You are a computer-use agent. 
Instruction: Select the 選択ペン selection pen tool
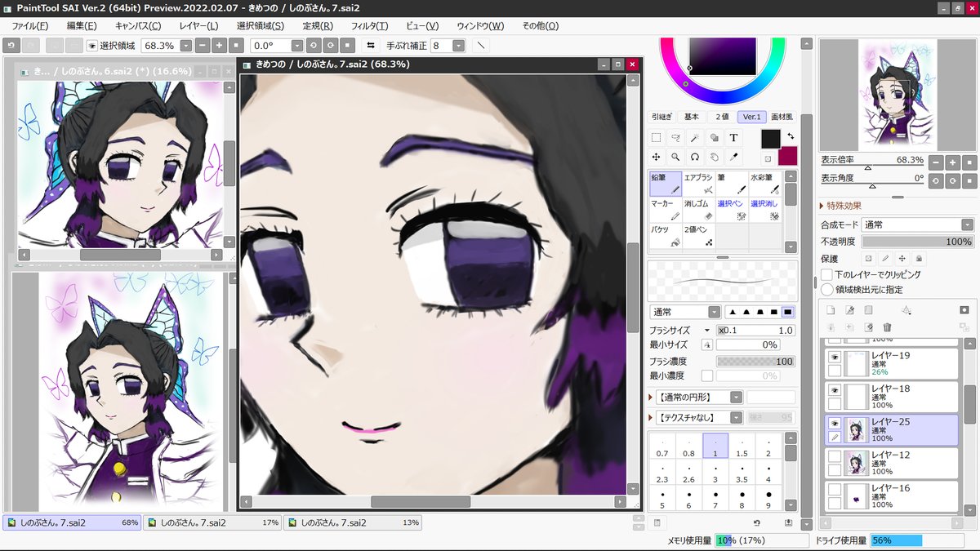click(732, 210)
